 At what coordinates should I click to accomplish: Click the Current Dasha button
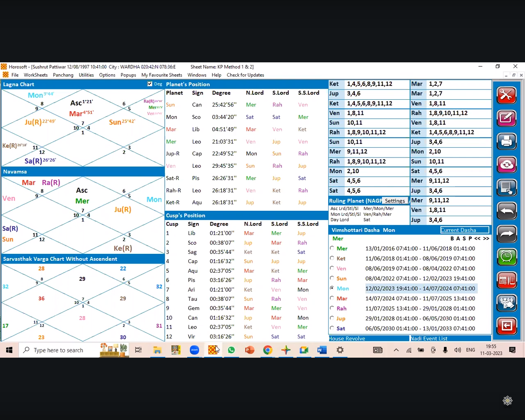pyautogui.click(x=464, y=230)
